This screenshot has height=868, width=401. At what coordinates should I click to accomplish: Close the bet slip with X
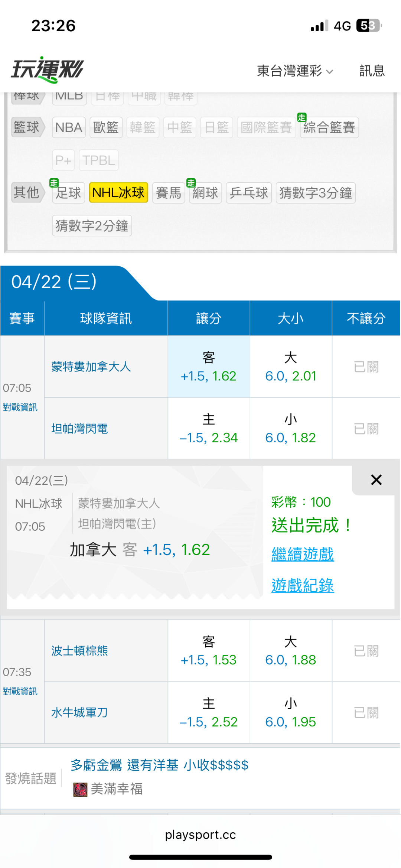[376, 479]
